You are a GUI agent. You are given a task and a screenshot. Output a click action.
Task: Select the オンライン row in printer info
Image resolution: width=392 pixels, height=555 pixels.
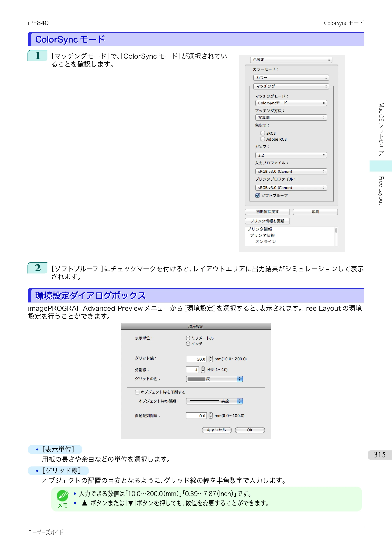pyautogui.click(x=266, y=242)
